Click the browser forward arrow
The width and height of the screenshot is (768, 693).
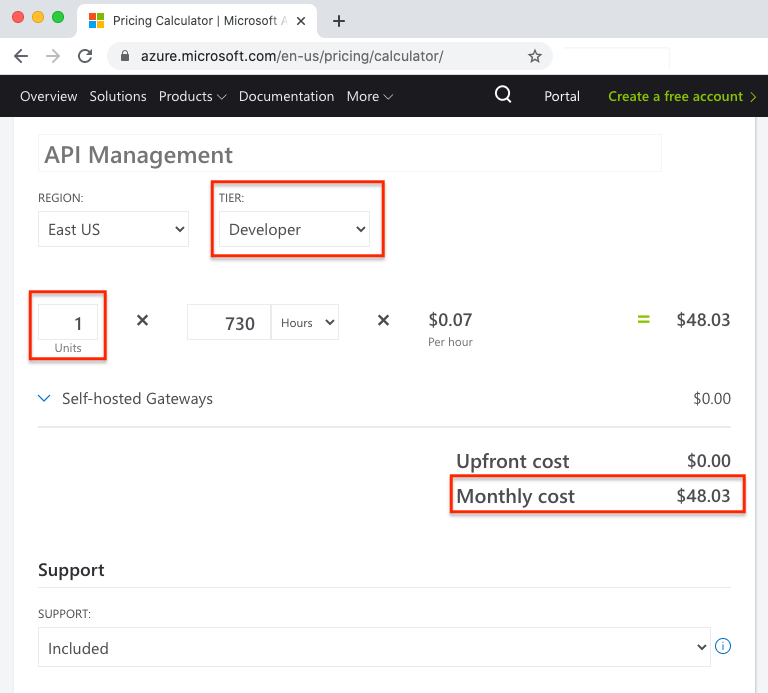[x=53, y=56]
